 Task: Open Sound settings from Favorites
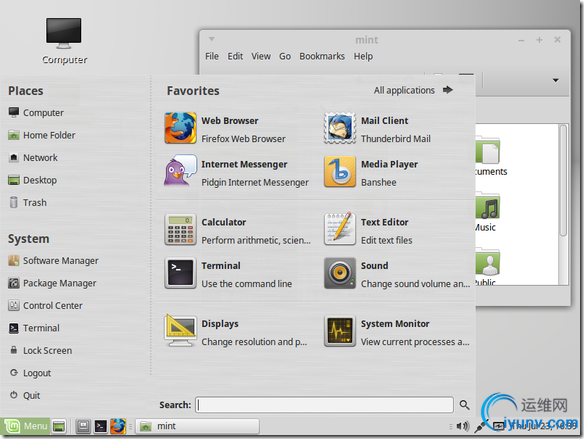(396, 274)
